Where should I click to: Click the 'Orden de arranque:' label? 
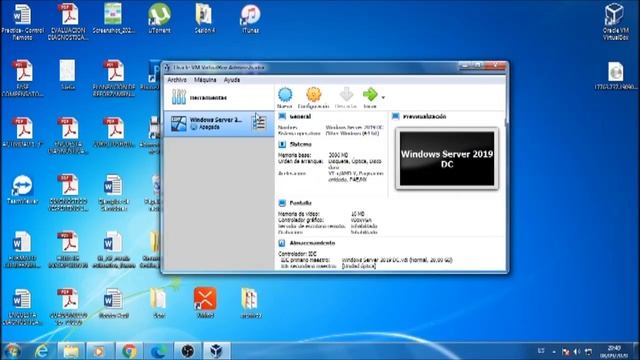(301, 161)
